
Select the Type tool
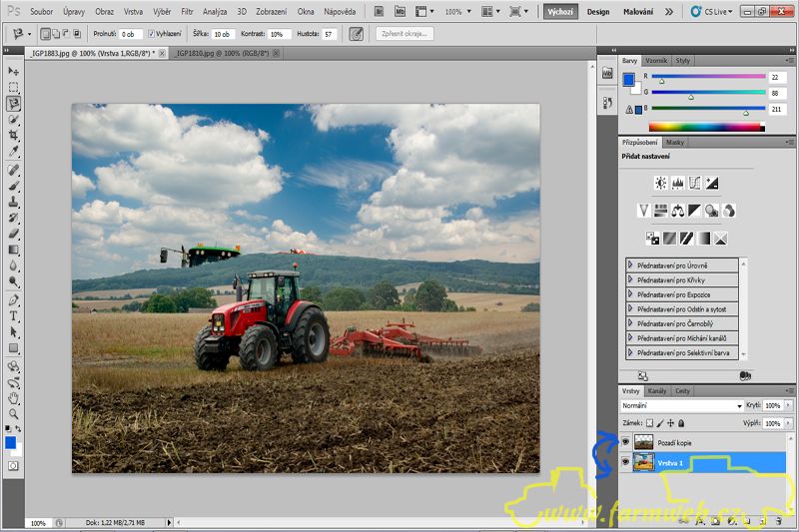pyautogui.click(x=14, y=315)
